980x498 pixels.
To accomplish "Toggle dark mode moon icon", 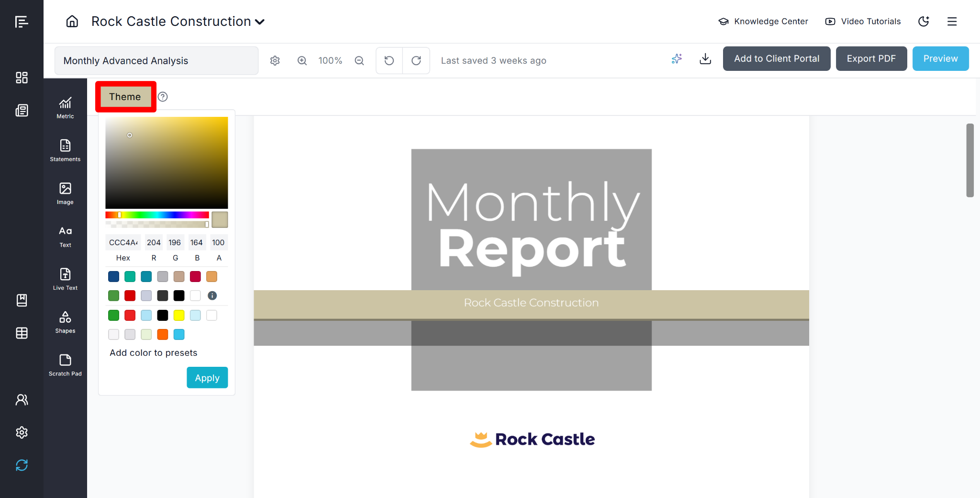I will [924, 22].
